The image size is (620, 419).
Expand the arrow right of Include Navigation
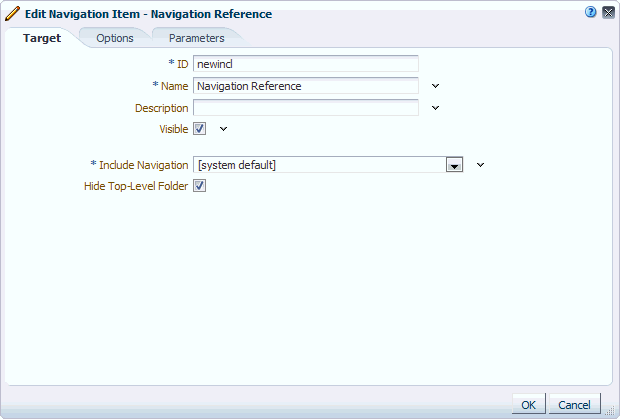[480, 165]
